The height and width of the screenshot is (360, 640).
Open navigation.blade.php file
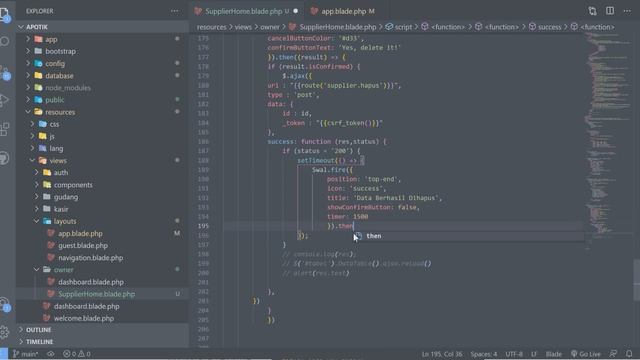102,258
